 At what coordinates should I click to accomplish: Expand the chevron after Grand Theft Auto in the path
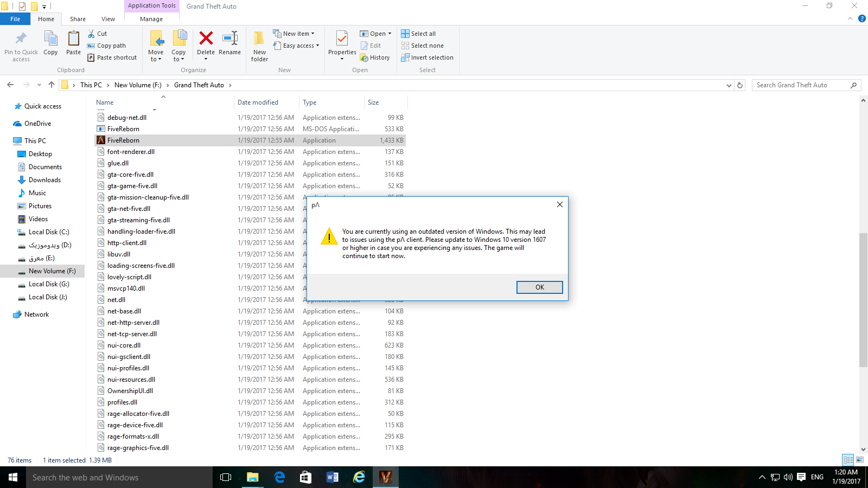point(230,85)
